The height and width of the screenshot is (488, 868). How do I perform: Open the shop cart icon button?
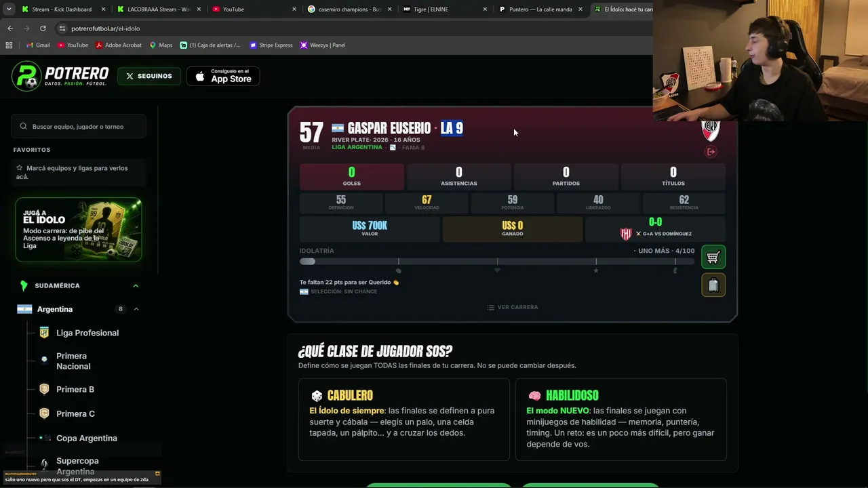point(713,258)
